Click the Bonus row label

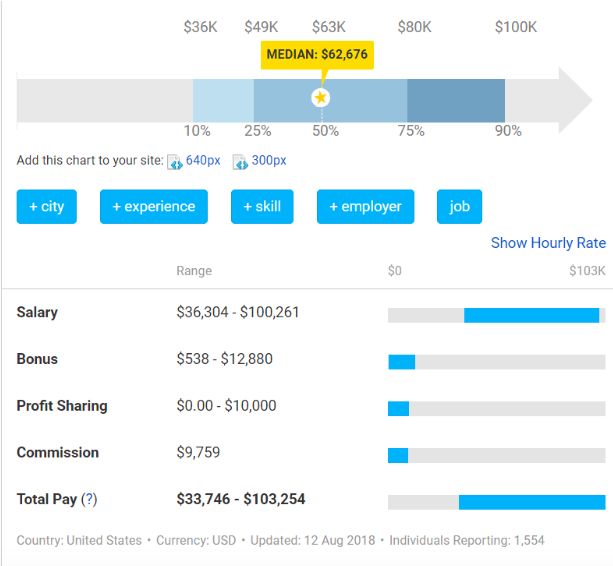[37, 359]
